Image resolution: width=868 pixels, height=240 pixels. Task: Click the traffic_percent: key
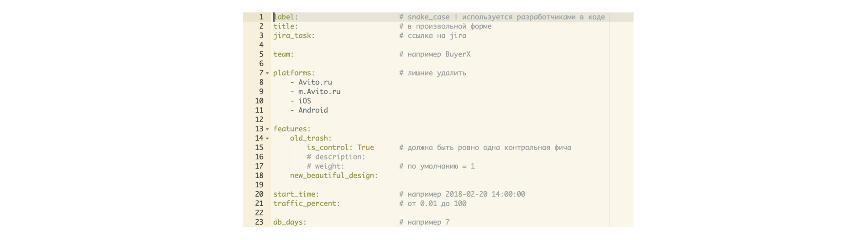tap(307, 204)
